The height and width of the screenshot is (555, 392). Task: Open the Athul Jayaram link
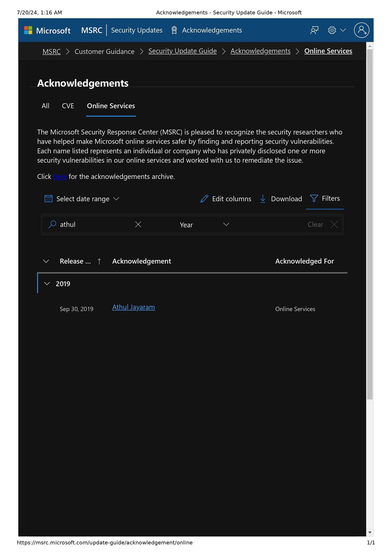point(133,307)
